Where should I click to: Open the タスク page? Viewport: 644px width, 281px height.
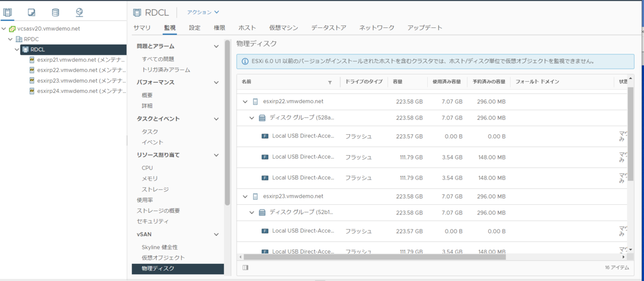(x=150, y=132)
